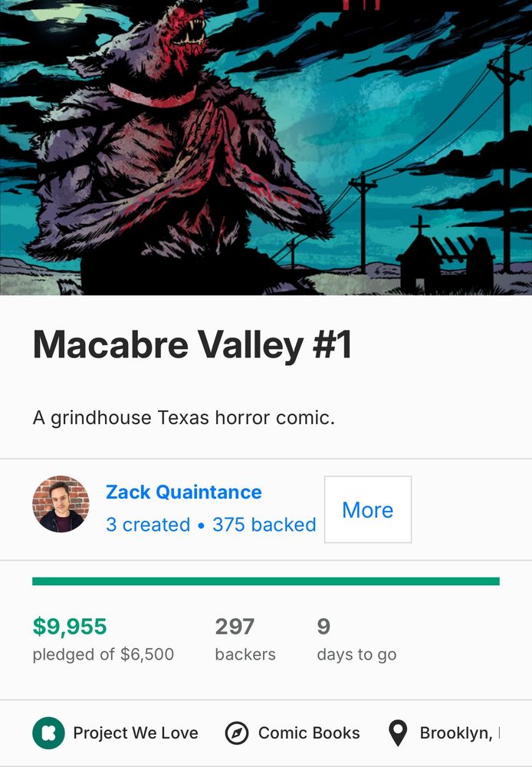
Task: Select the Comic Books category label
Action: click(x=309, y=732)
